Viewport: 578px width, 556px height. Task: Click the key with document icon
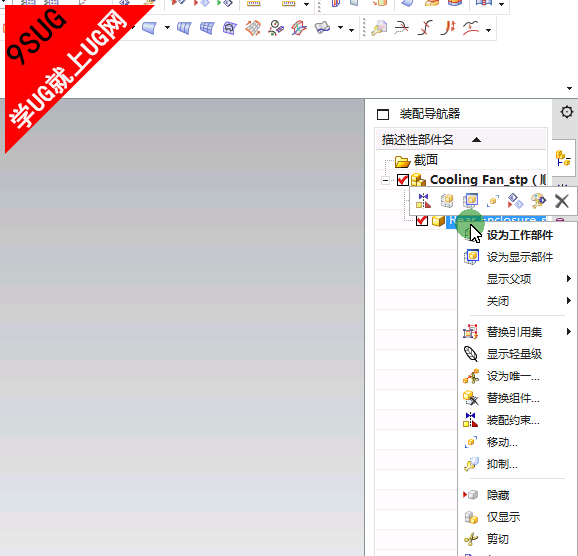point(379,28)
